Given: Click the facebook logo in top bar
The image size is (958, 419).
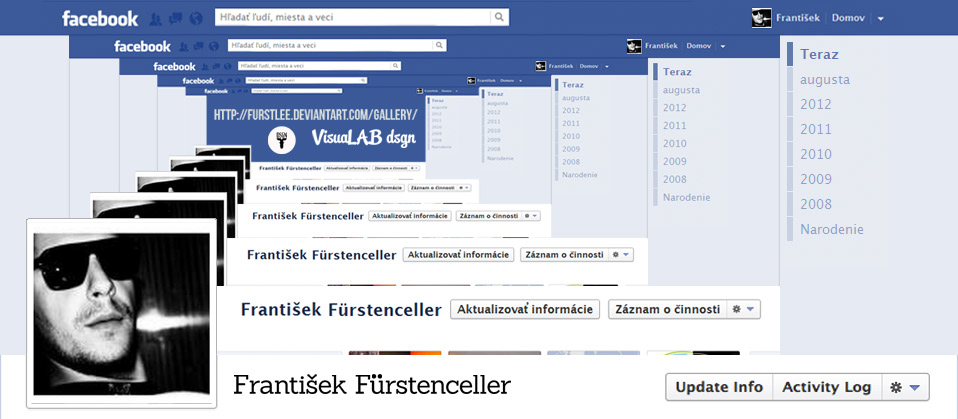Looking at the screenshot, I should click(100, 18).
